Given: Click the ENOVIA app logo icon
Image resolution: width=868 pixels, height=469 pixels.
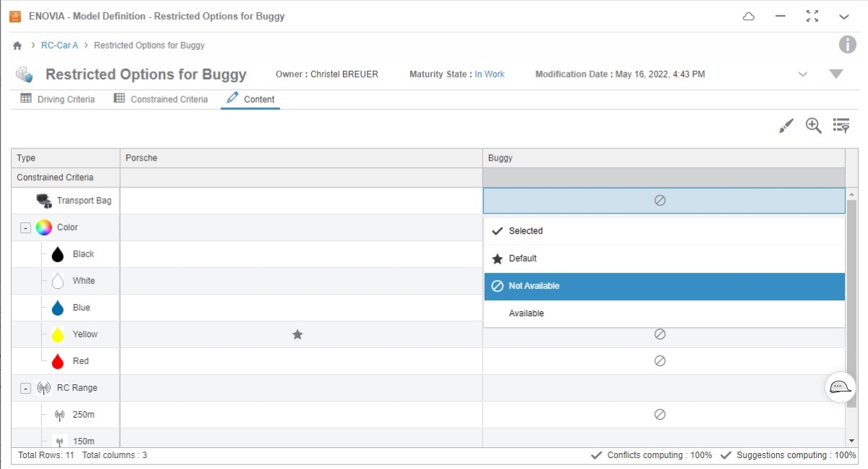Looking at the screenshot, I should point(14,16).
